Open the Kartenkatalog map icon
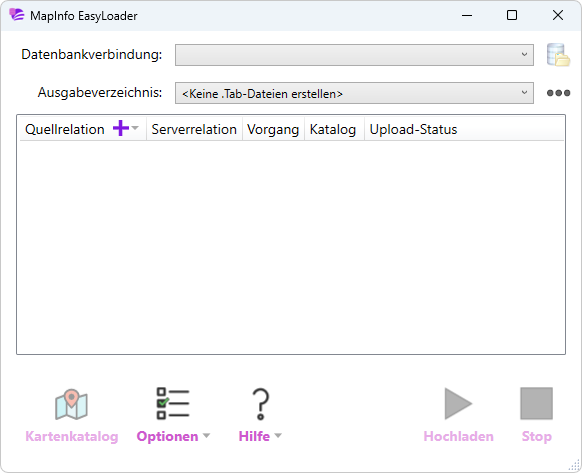 (71, 404)
